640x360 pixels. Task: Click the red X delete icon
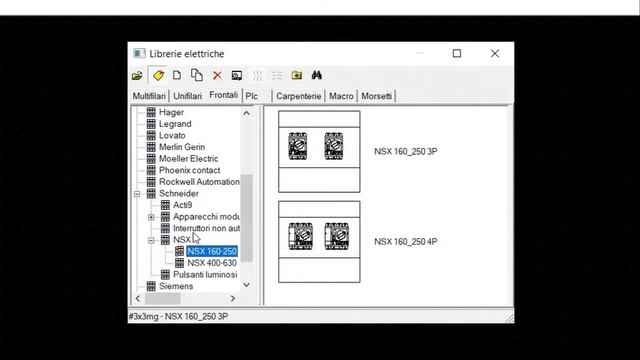(x=217, y=76)
